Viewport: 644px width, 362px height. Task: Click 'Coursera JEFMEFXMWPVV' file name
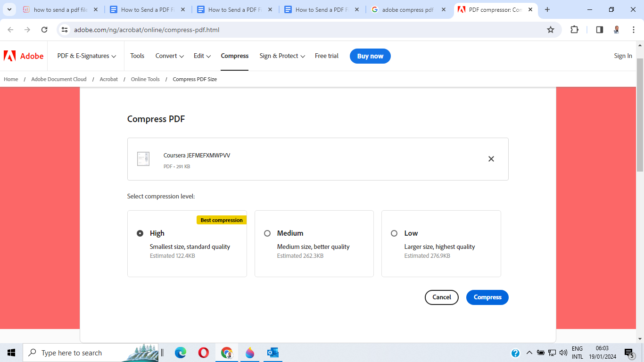point(197,156)
